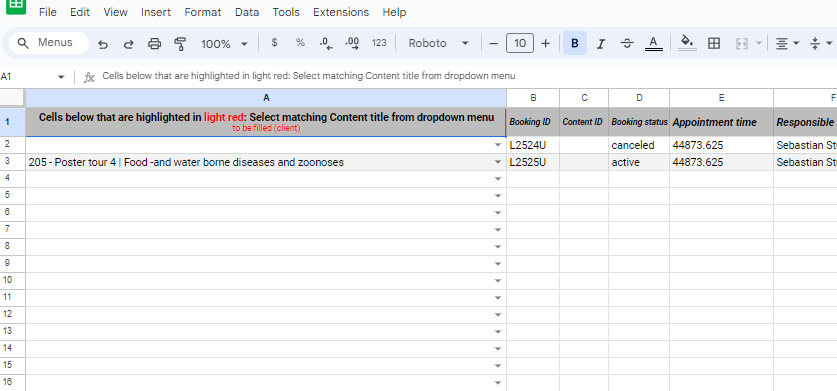Open the Name box dropdown arrow

click(61, 77)
